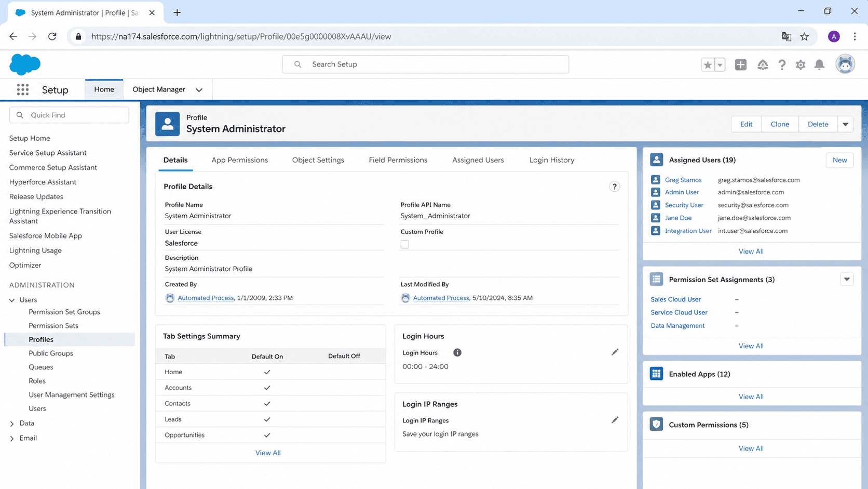
Task: Reload the page in the browser
Action: coord(52,36)
